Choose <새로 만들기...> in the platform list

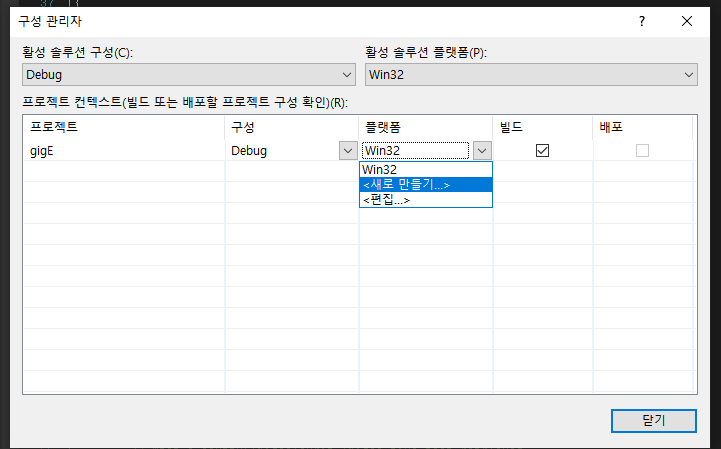pos(426,184)
